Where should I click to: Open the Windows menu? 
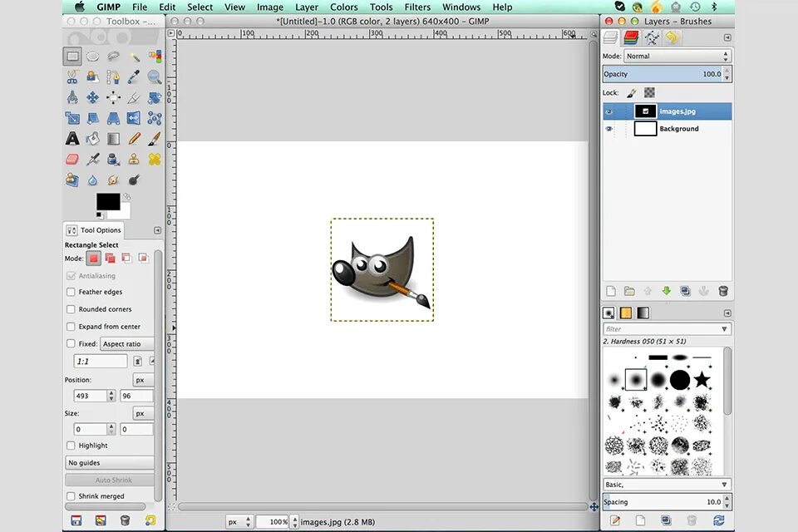(461, 7)
